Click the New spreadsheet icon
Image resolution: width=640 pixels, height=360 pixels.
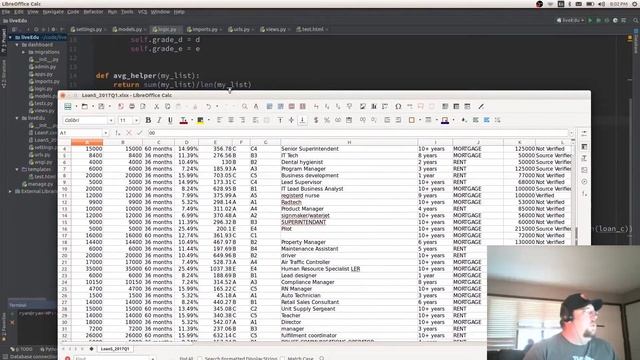pyautogui.click(x=68, y=107)
